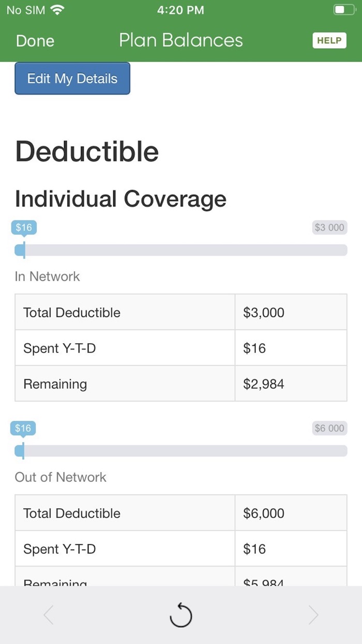Tap the battery indicator icon
Image resolution: width=362 pixels, height=644 pixels.
pyautogui.click(x=344, y=10)
